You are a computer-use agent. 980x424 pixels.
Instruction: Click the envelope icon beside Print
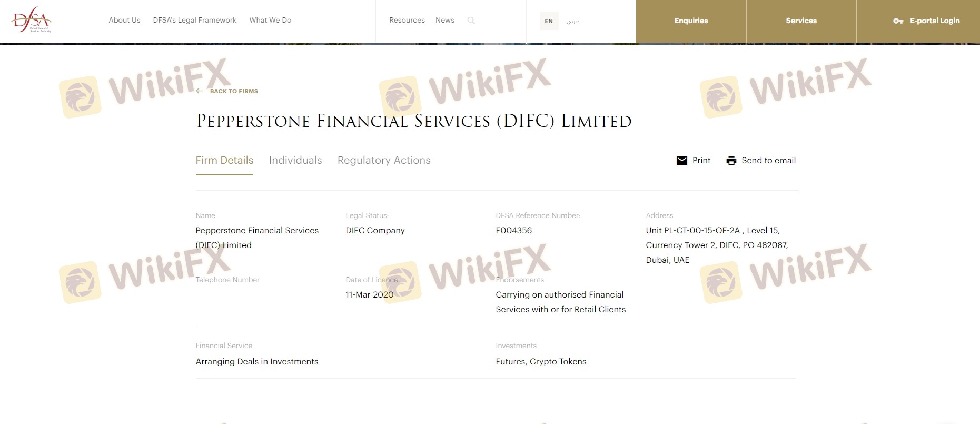coord(682,161)
